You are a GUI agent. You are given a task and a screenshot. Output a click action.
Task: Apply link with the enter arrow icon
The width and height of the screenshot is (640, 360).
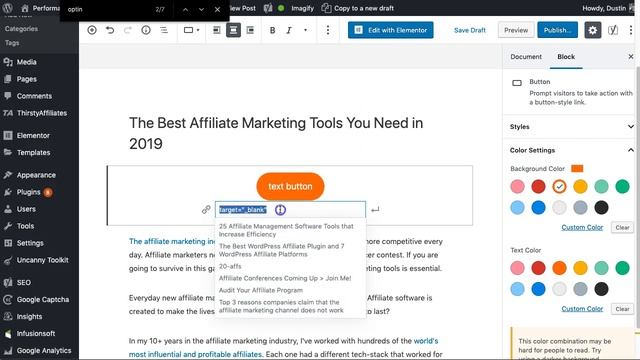pyautogui.click(x=375, y=209)
